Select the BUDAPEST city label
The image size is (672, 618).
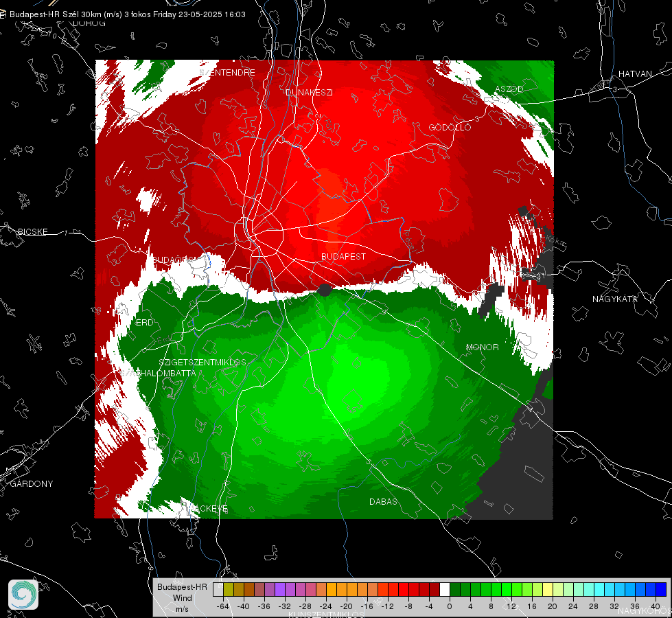click(x=343, y=256)
